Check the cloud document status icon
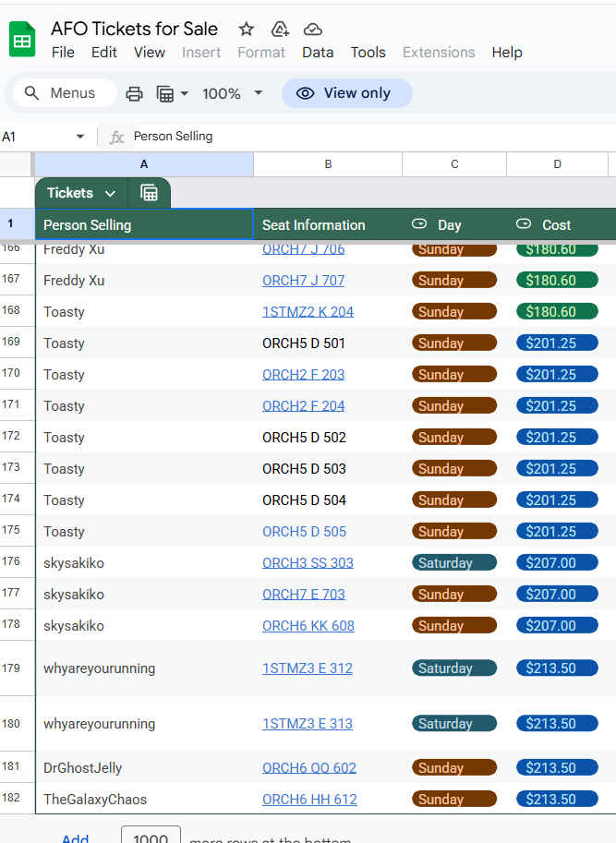The width and height of the screenshot is (616, 843). (313, 29)
